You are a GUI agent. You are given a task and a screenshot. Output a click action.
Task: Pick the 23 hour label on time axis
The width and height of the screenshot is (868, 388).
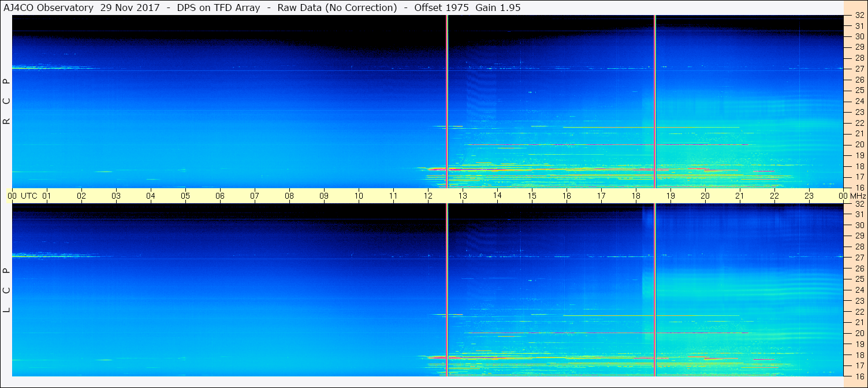click(x=809, y=196)
